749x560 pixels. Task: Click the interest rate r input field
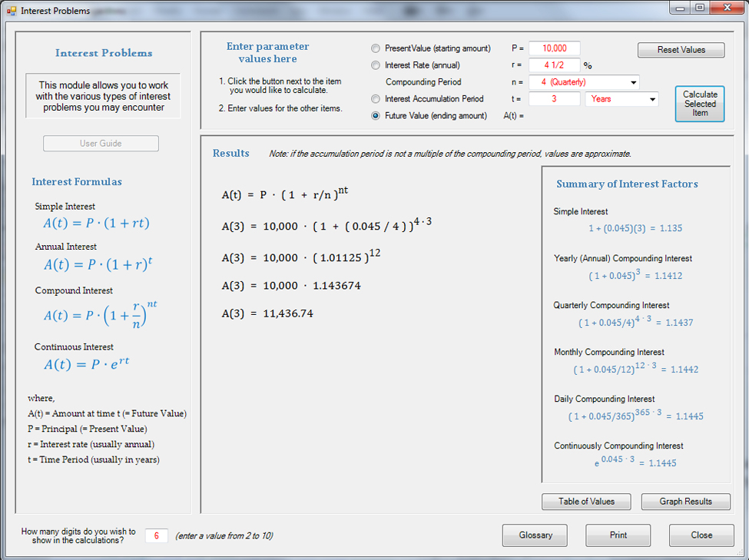[554, 65]
